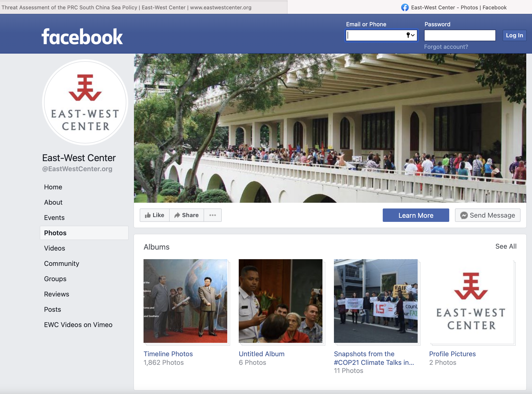532x394 pixels.
Task: Focus the Password input field
Action: pyautogui.click(x=460, y=35)
